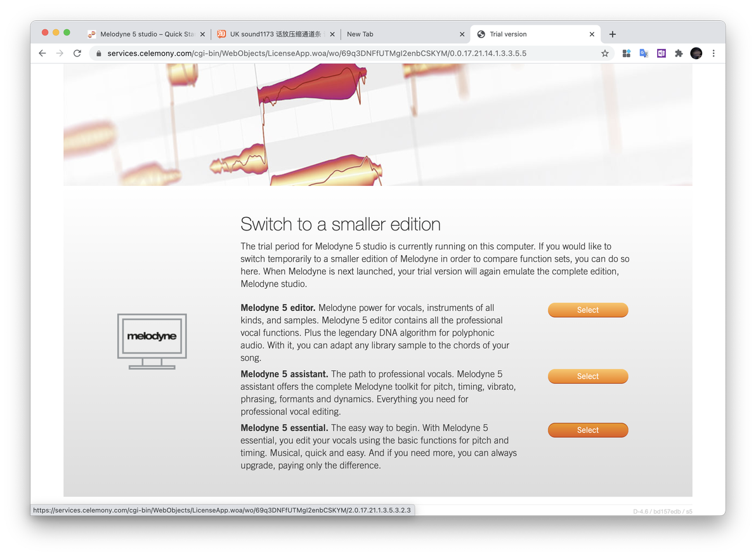Open the Chrome profile avatar
Image resolution: width=756 pixels, height=556 pixels.
tap(696, 53)
